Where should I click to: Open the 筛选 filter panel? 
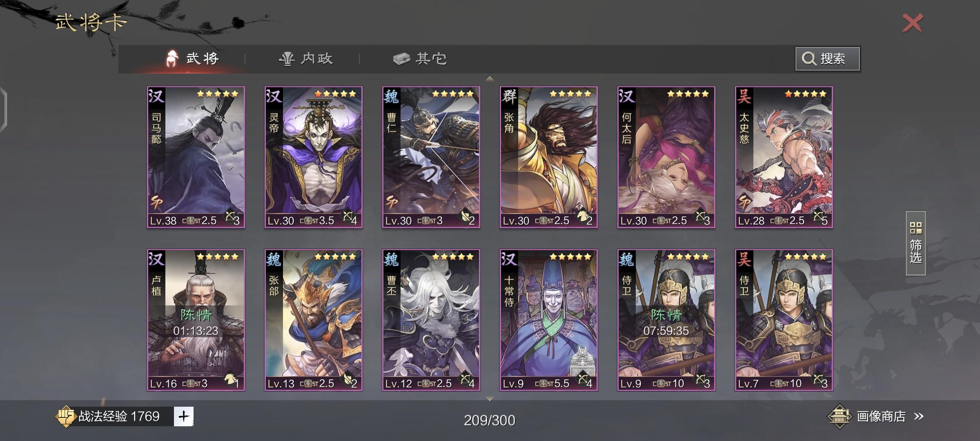[916, 243]
